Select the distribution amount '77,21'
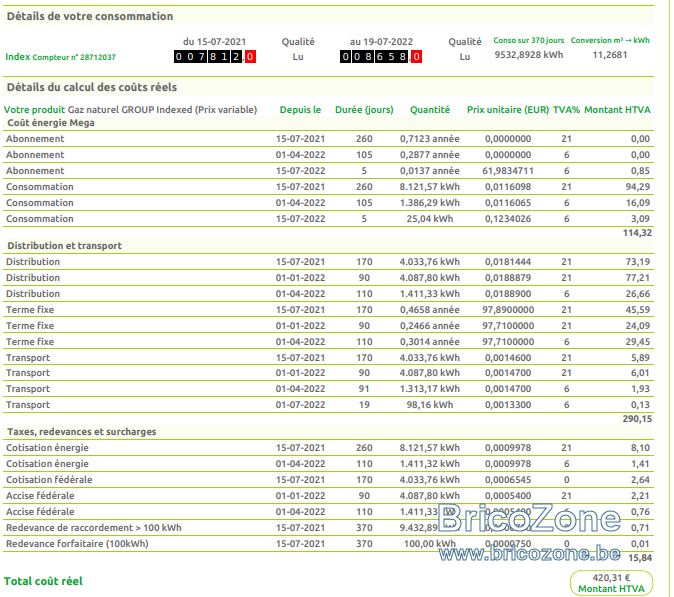The height and width of the screenshot is (597, 674). (638, 278)
